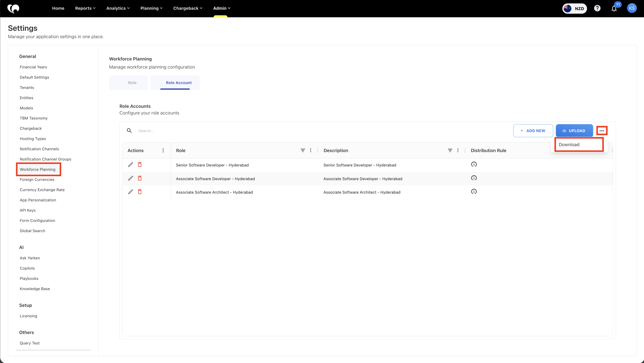Open the KS user avatar menu

[632, 8]
